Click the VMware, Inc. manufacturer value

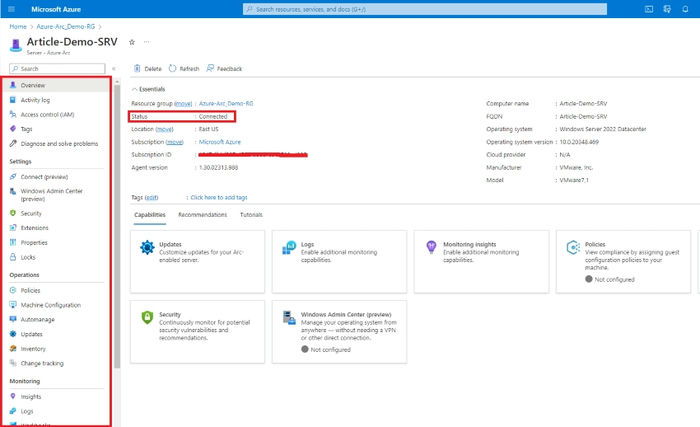(576, 167)
